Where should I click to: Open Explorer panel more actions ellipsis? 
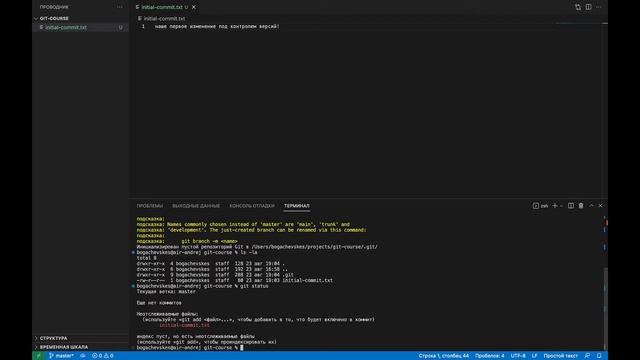(119, 7)
